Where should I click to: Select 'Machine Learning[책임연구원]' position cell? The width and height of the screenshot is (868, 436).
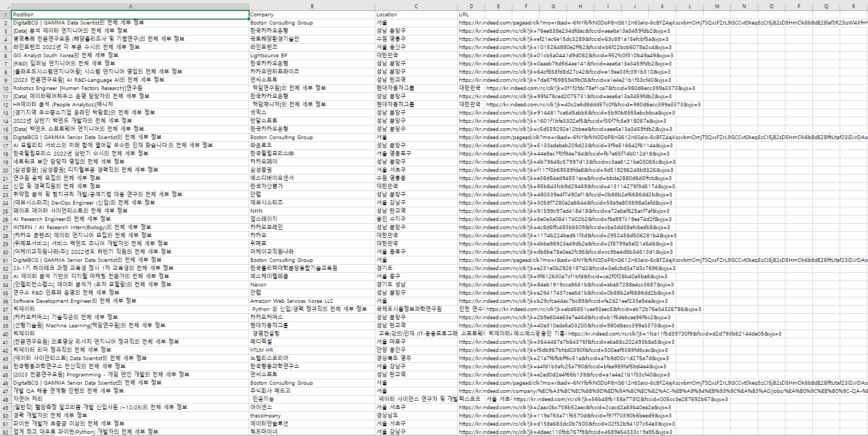130,326
